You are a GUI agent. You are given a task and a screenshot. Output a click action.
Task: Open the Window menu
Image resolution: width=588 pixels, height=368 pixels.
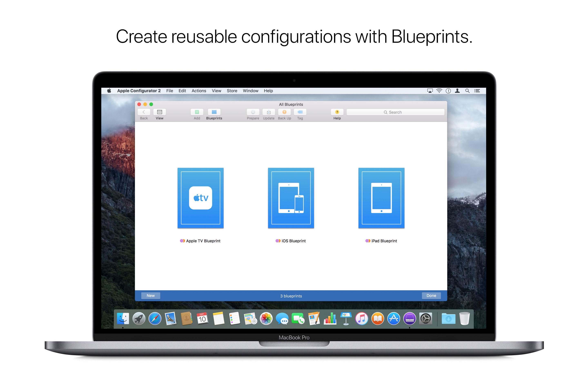coord(251,91)
